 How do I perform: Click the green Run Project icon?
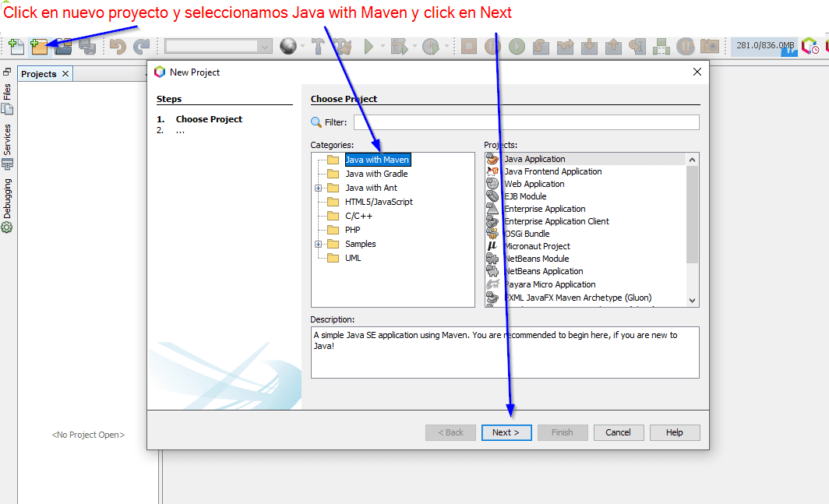369,47
